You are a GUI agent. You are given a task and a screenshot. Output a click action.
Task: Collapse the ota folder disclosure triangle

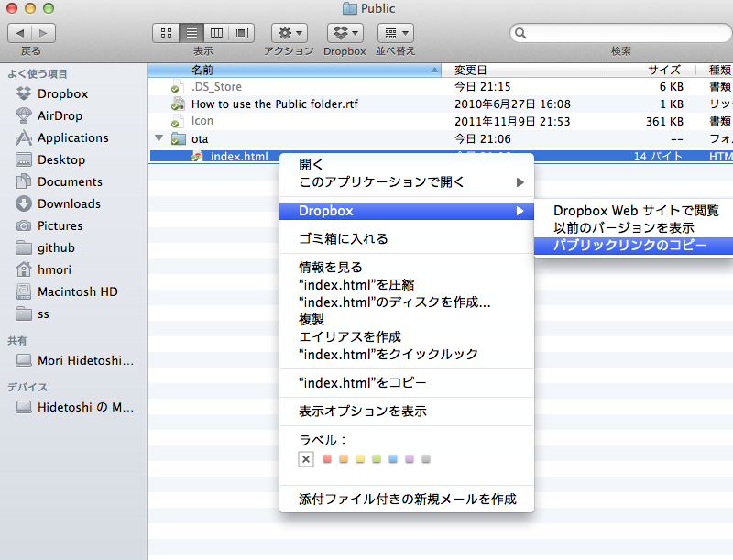click(158, 138)
